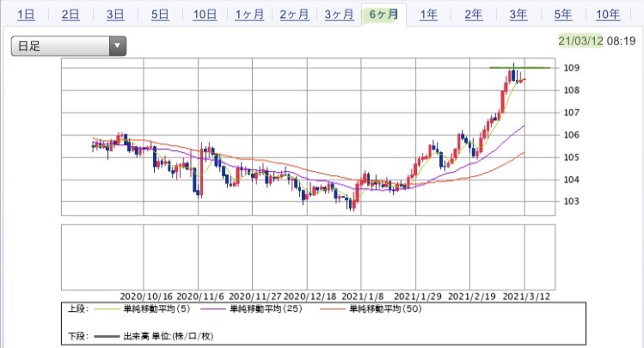This screenshot has width=644, height=348.
Task: Click the 上段 legend label
Action: click(x=78, y=309)
